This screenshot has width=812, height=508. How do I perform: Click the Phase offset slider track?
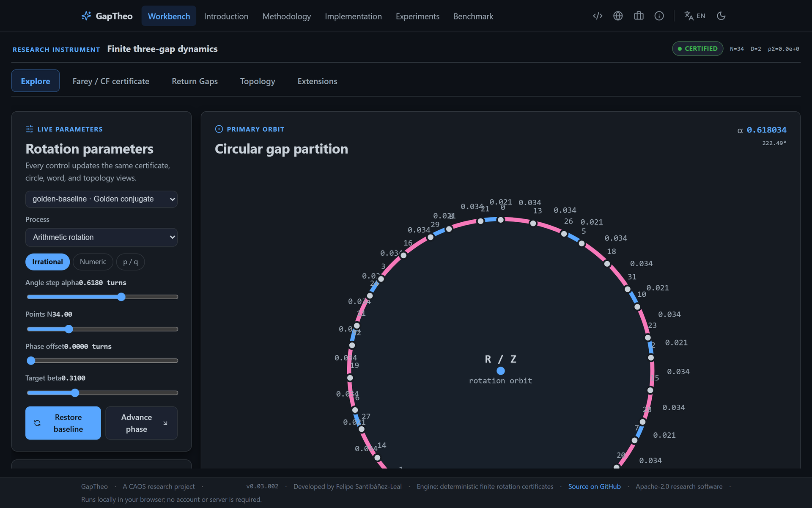pyautogui.click(x=102, y=361)
